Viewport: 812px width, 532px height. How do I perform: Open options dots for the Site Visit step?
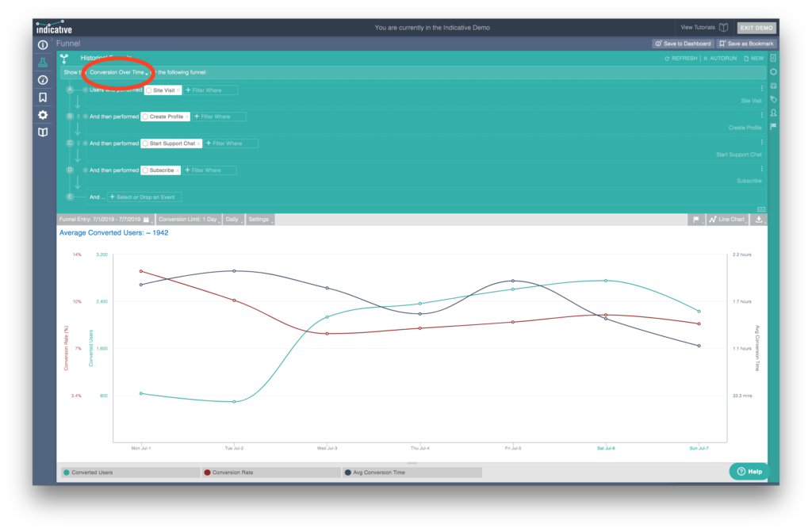[x=761, y=88]
